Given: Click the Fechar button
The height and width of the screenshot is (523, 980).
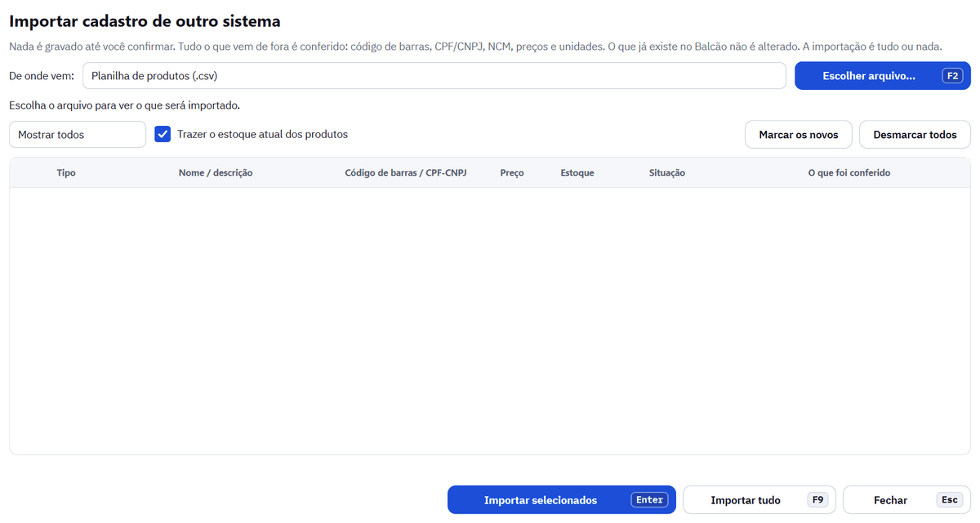Looking at the screenshot, I should pos(906,500).
